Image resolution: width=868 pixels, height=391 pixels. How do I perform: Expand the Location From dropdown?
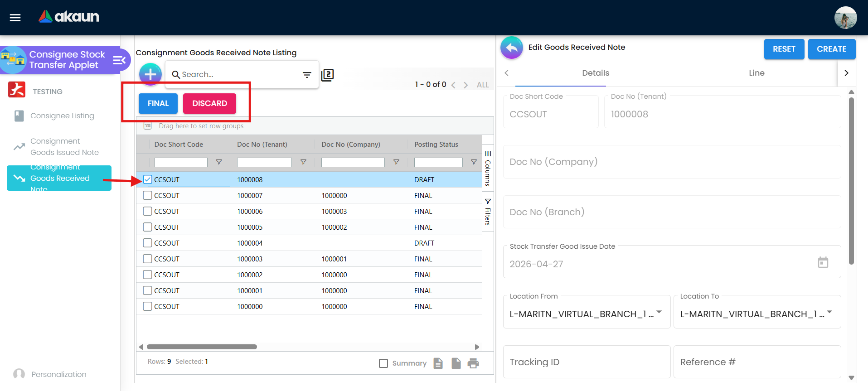click(x=659, y=312)
